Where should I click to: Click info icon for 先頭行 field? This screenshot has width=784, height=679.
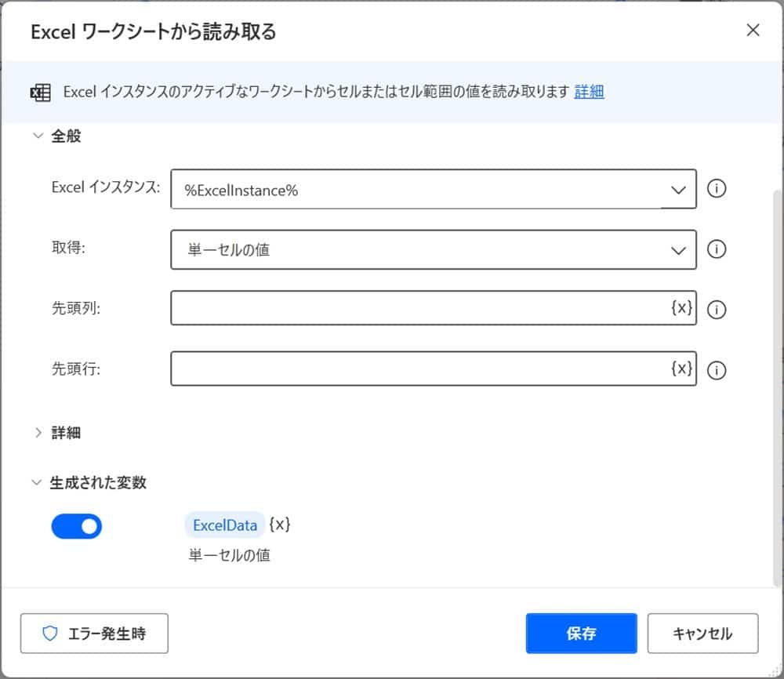tap(717, 370)
